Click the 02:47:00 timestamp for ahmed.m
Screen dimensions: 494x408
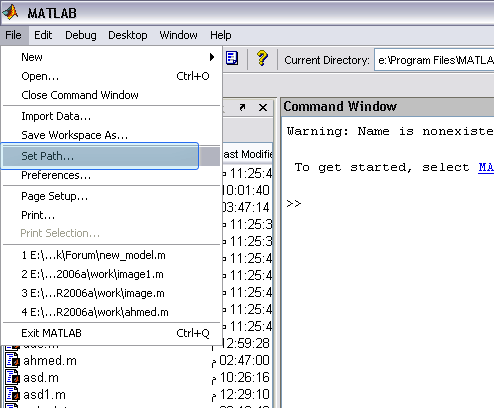coord(244,361)
